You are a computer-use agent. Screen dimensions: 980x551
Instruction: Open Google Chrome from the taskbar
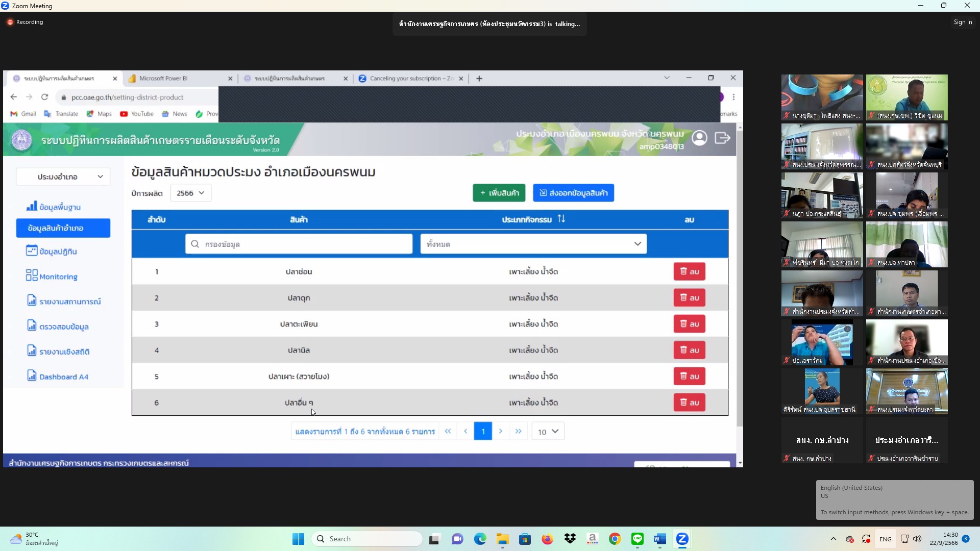point(615,539)
